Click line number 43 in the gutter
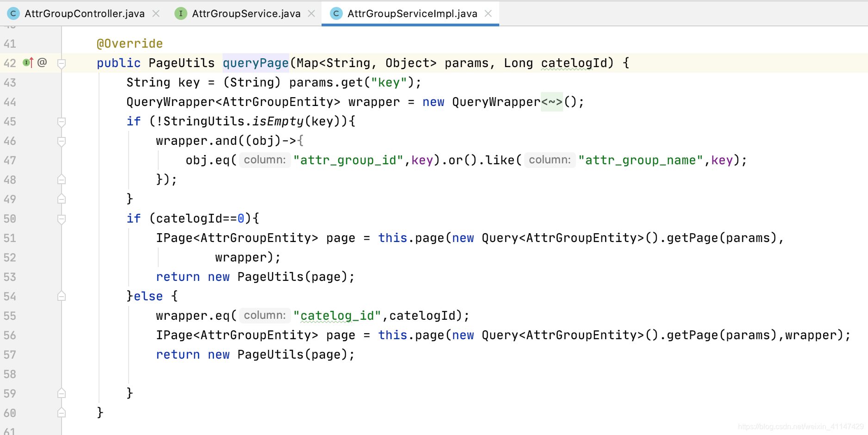868x435 pixels. (x=10, y=83)
